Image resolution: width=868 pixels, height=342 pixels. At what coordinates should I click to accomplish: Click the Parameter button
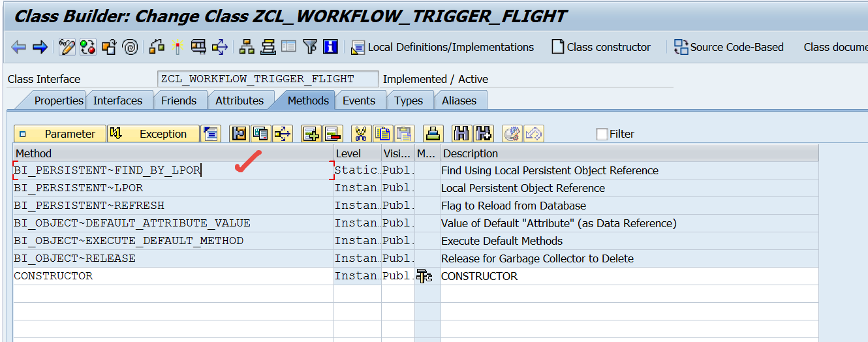(x=59, y=134)
